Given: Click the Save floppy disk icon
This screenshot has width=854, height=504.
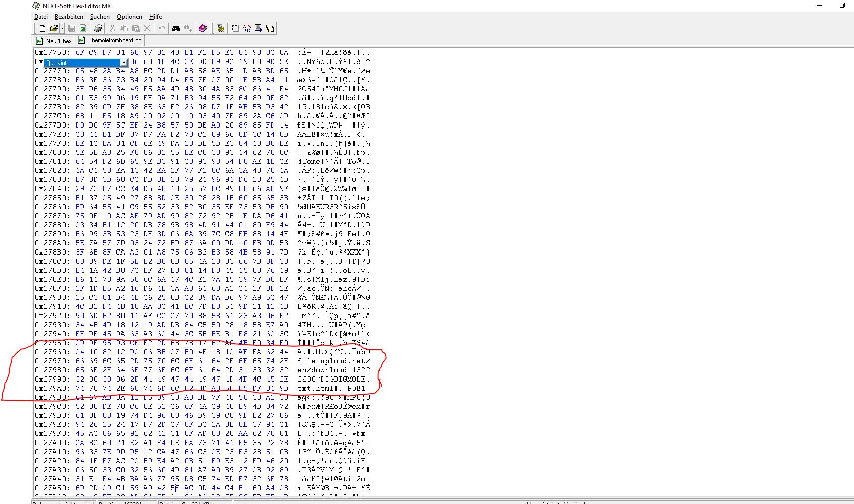Looking at the screenshot, I should 72,29.
